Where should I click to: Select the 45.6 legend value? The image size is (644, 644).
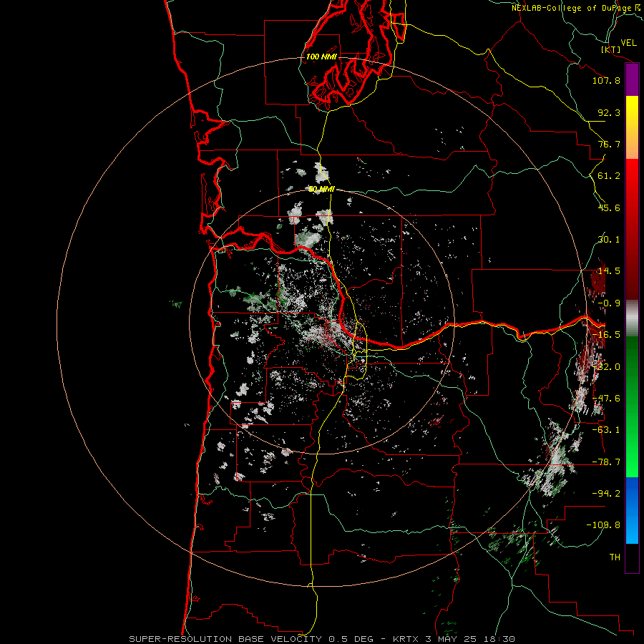(x=609, y=208)
